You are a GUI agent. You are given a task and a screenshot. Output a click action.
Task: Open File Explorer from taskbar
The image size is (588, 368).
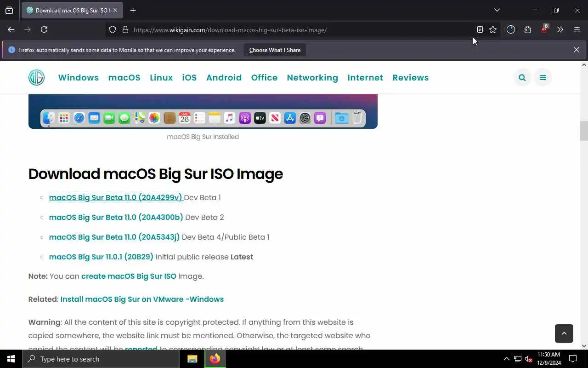tap(192, 359)
